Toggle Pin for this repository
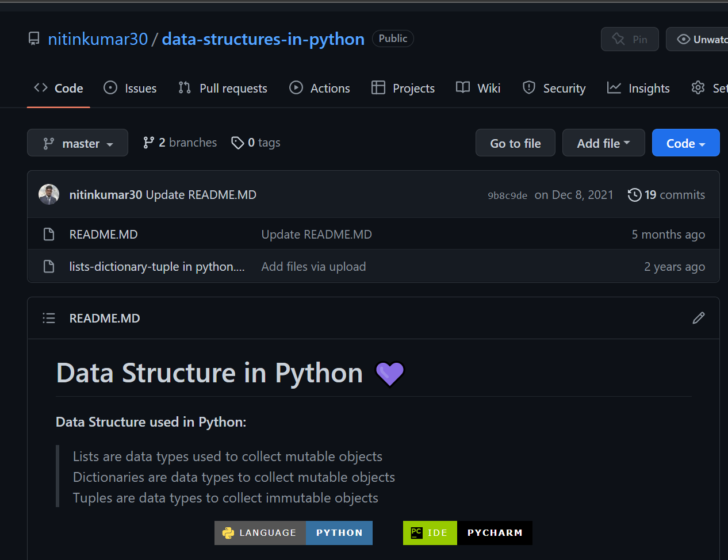 click(630, 39)
